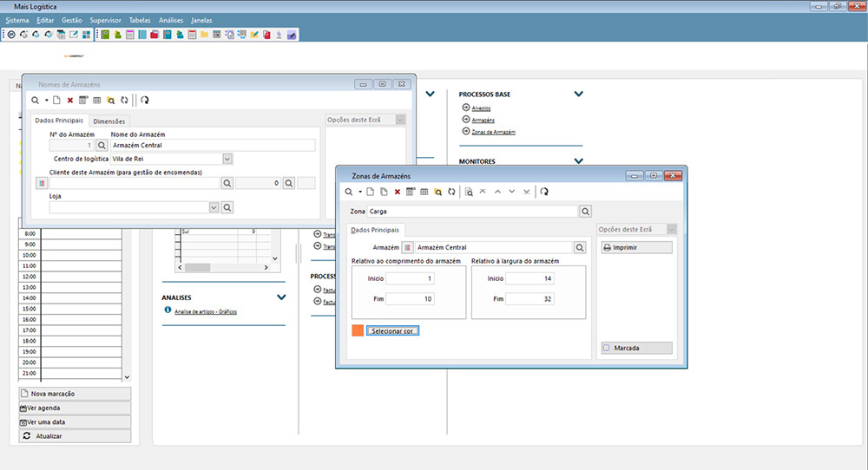Open the Sistema menu
The height and width of the screenshot is (470, 868).
pyautogui.click(x=17, y=21)
